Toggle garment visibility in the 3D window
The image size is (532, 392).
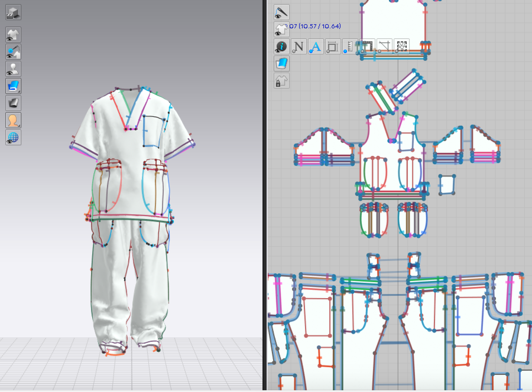tap(13, 35)
